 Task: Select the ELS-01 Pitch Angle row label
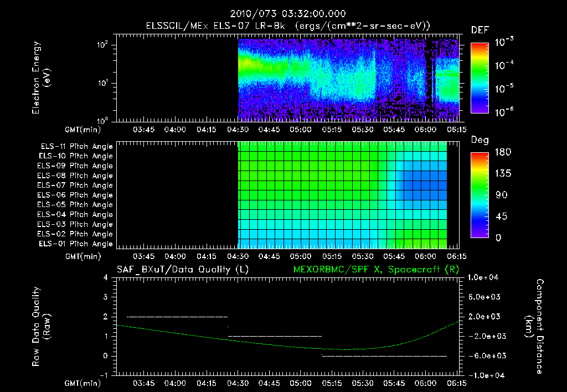[76, 244]
